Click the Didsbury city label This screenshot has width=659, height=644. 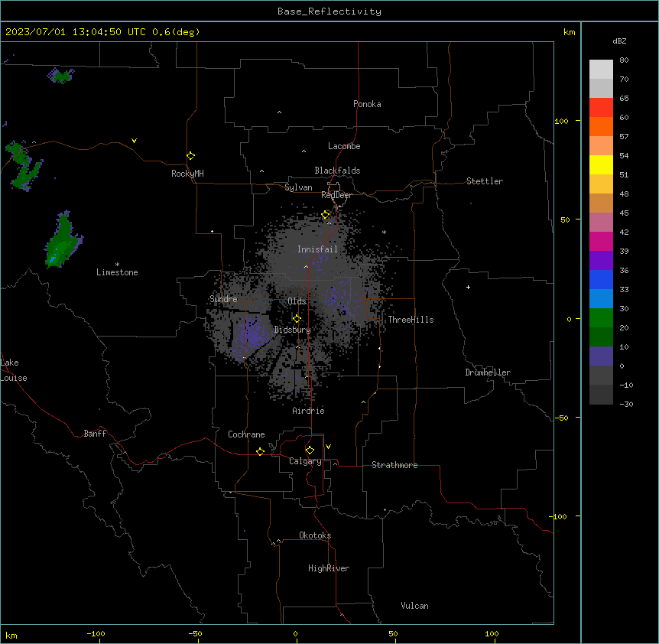tap(292, 330)
